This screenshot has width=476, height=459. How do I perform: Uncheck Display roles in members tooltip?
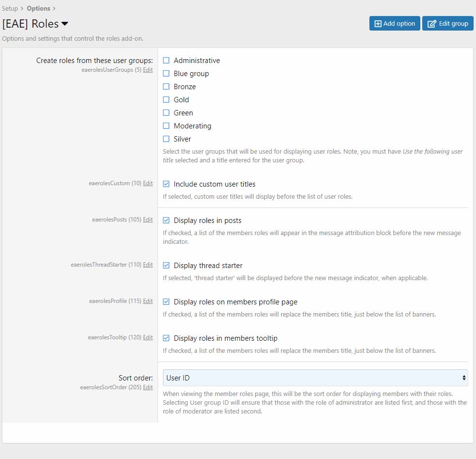(166, 338)
